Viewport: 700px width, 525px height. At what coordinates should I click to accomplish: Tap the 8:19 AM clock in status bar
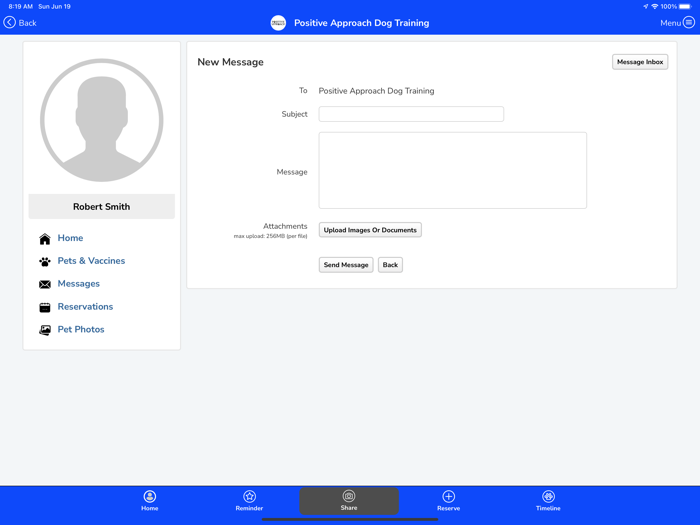tap(21, 6)
